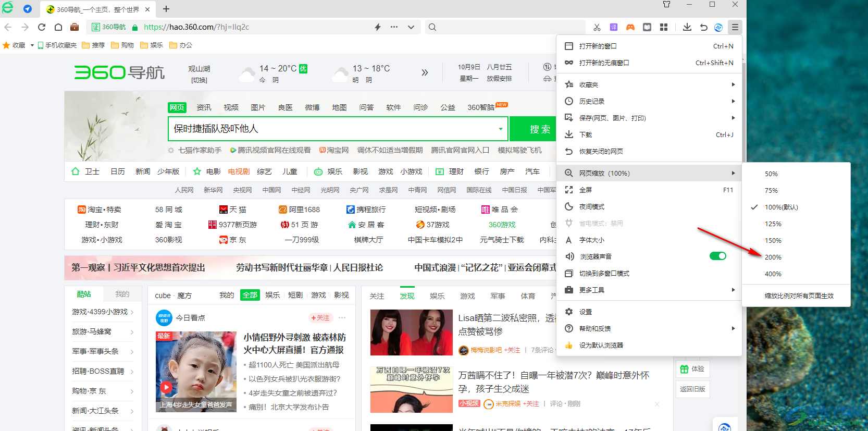Set page zoom to 200%
The image size is (868, 431).
tap(796, 257)
